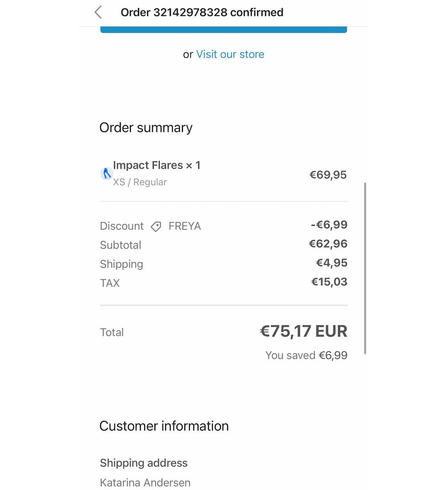Click the Subtotal value €62,96
The height and width of the screenshot is (490, 448).
point(328,244)
